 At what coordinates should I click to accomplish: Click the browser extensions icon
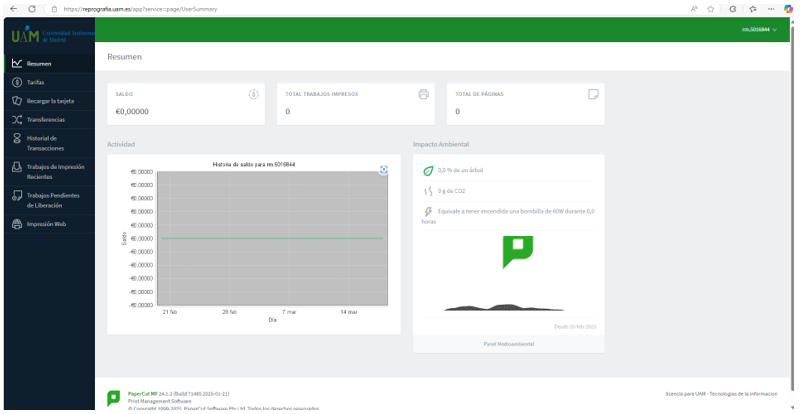(733, 9)
